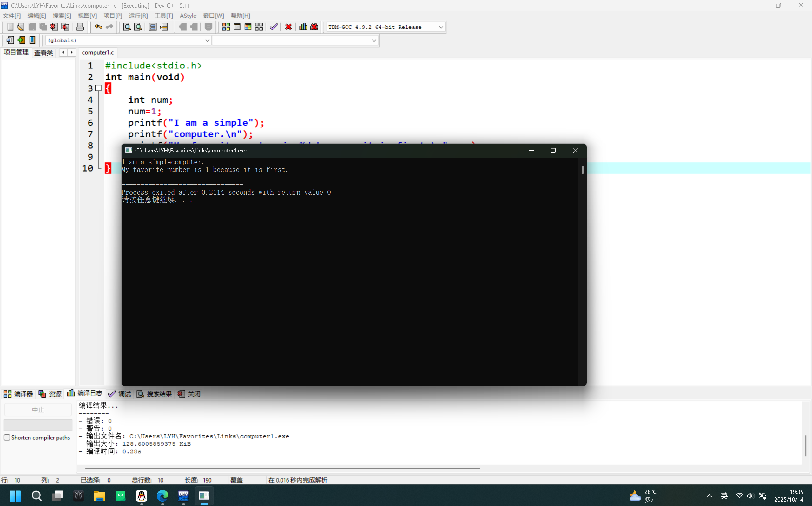Click the 关闭 panel button

[189, 394]
